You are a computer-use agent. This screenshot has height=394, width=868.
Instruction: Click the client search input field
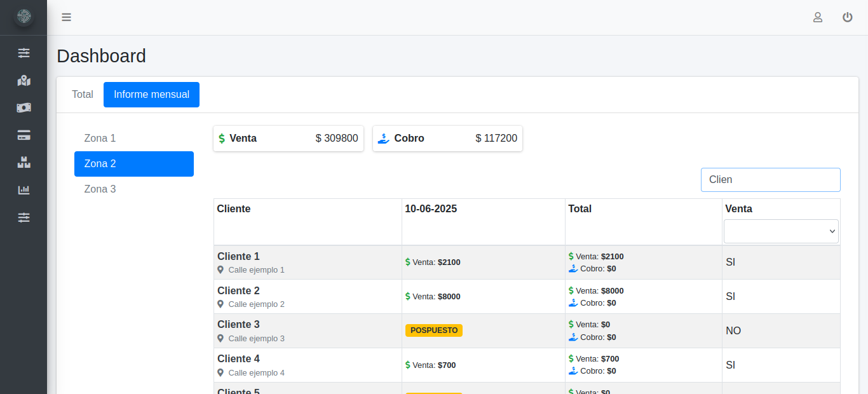click(x=770, y=180)
